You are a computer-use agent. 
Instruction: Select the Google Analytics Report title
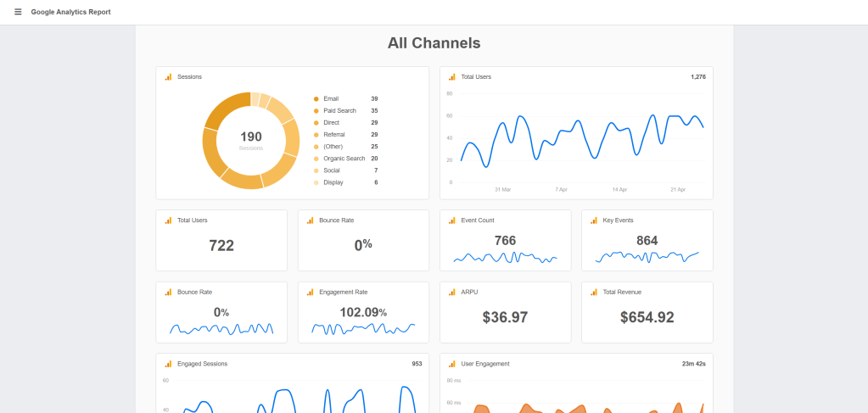70,12
